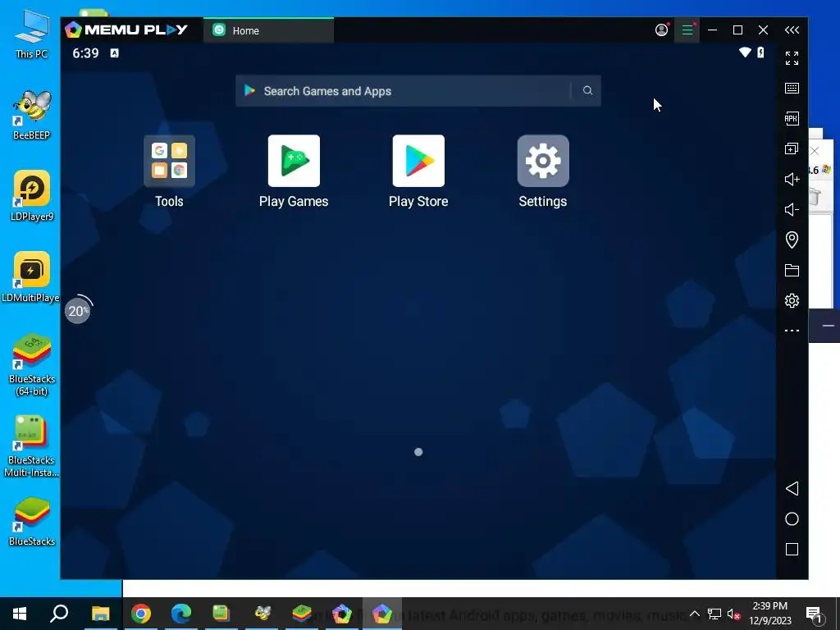The image size is (840, 630).
Task: Tap Android back button
Action: point(792,488)
